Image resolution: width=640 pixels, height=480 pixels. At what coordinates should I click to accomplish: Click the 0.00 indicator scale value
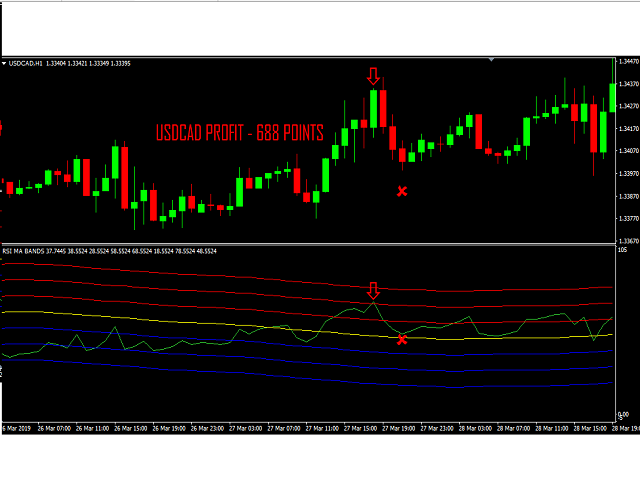(x=623, y=415)
